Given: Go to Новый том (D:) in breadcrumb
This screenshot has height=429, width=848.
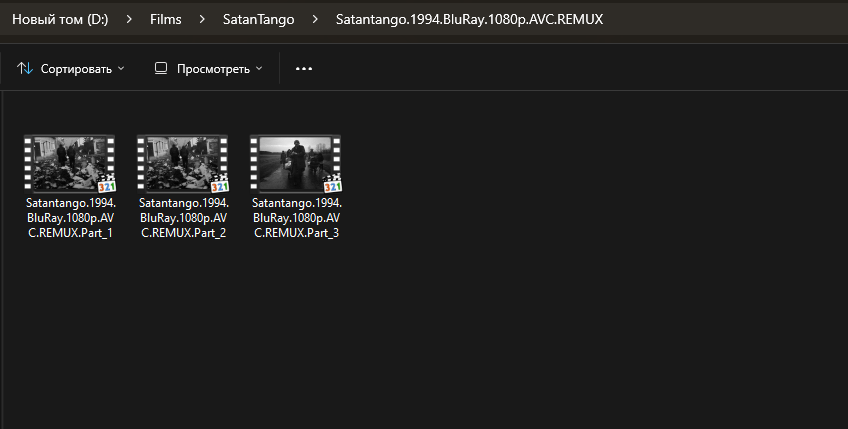Looking at the screenshot, I should (60, 19).
